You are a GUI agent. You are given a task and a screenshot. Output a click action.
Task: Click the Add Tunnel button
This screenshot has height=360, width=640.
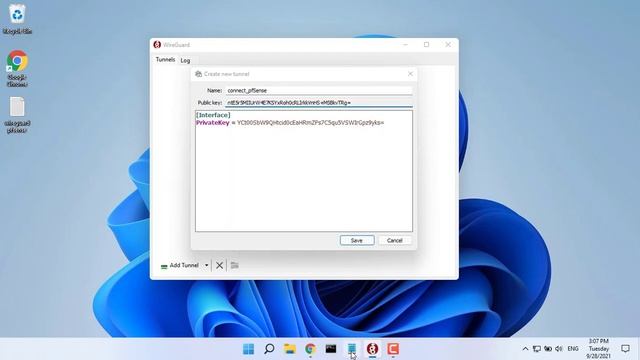click(x=180, y=265)
